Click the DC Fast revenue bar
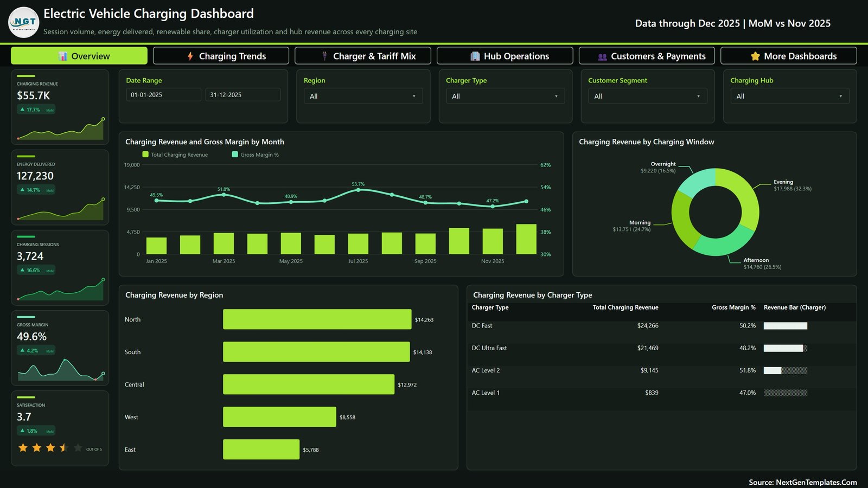 [786, 326]
